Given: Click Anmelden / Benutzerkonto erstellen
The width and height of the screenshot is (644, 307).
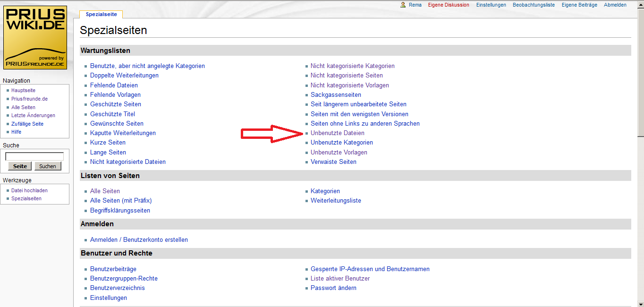Looking at the screenshot, I should click(139, 240).
